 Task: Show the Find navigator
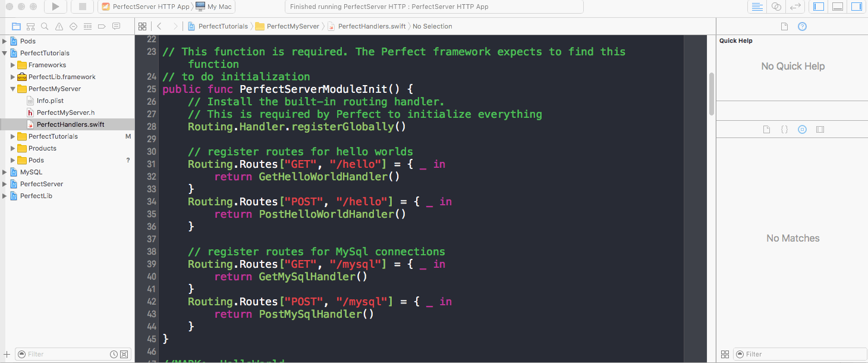[x=45, y=26]
